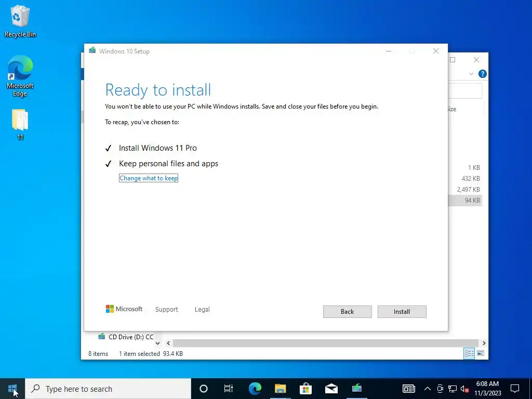Open the Action Center notifications icon
Image resolution: width=532 pixels, height=399 pixels.
pyautogui.click(x=515, y=389)
